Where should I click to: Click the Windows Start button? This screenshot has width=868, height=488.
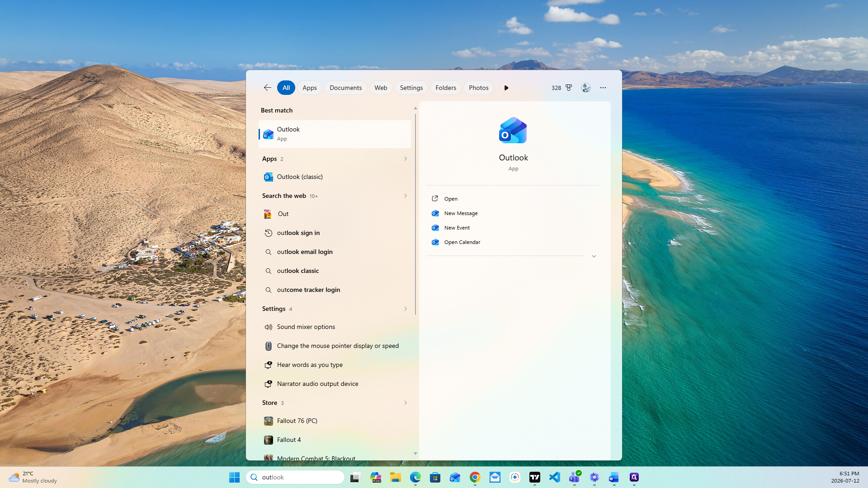point(234,477)
